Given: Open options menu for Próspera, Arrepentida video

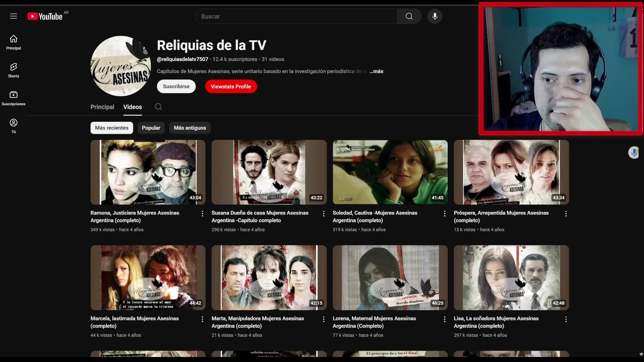Looking at the screenshot, I should 566,214.
